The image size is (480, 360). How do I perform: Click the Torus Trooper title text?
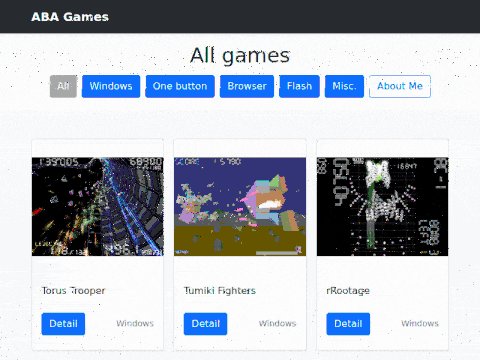[x=73, y=291]
